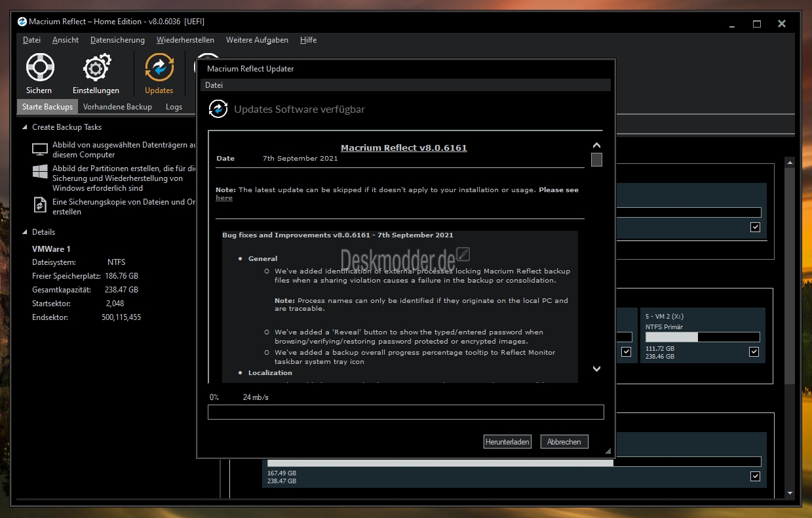The height and width of the screenshot is (518, 812).
Task: Toggle the checkbox of the 167.49 GB partition
Action: click(x=756, y=476)
